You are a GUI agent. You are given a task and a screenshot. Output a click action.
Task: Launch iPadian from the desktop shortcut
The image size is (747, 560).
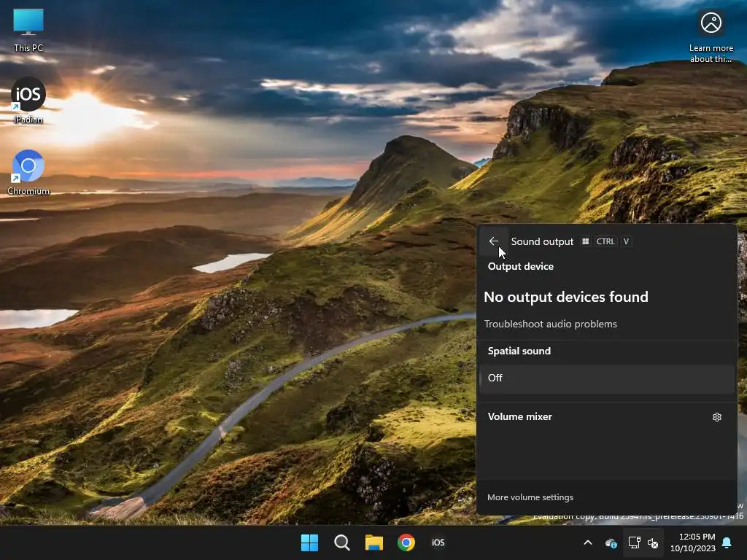tap(28, 101)
